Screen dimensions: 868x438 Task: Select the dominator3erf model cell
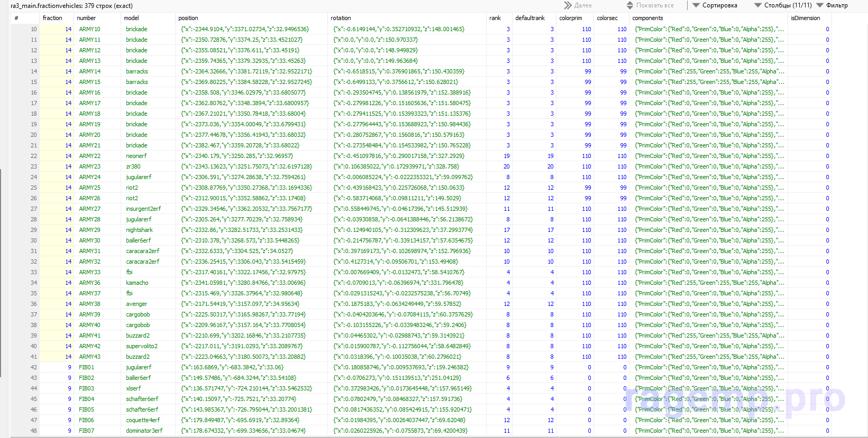(x=144, y=431)
